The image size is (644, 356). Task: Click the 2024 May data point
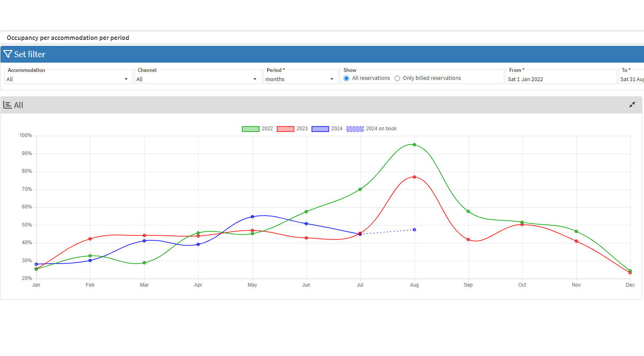coord(252,217)
